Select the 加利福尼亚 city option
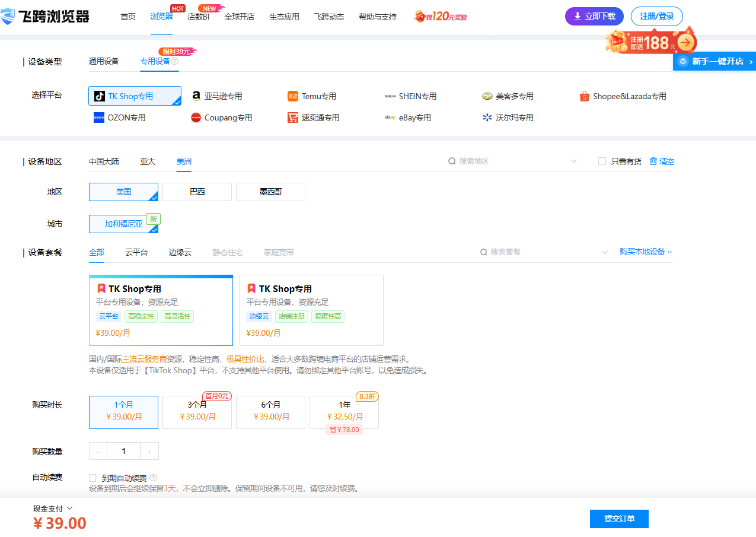The image size is (756, 537). click(x=123, y=224)
